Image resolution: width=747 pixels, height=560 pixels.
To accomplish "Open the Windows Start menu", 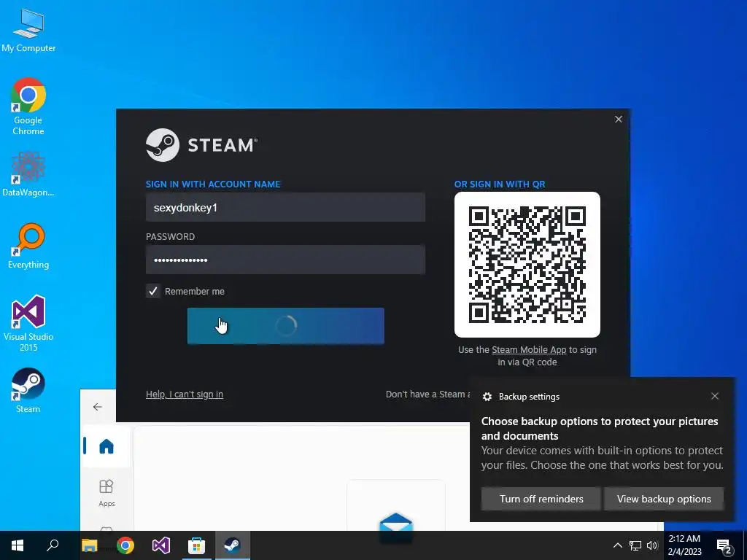I will (x=18, y=545).
